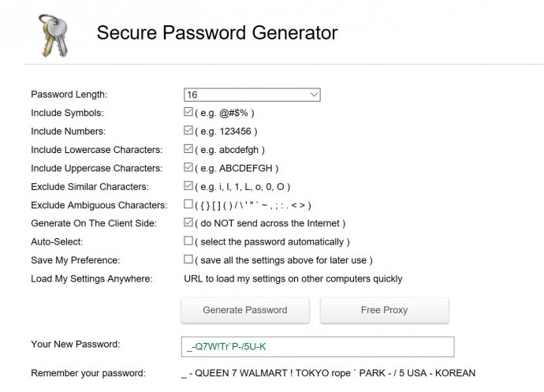Click the URL to load settings text

coord(292,278)
